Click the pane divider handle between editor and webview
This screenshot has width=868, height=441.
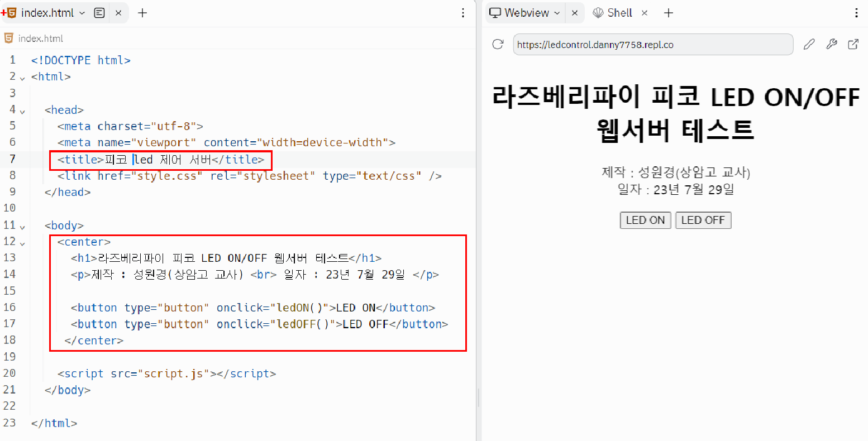pyautogui.click(x=479, y=398)
